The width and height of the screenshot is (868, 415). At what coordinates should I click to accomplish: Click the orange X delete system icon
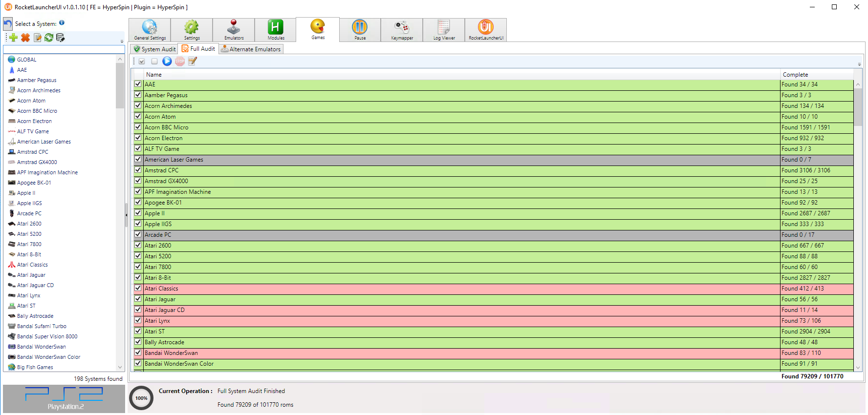tap(25, 38)
